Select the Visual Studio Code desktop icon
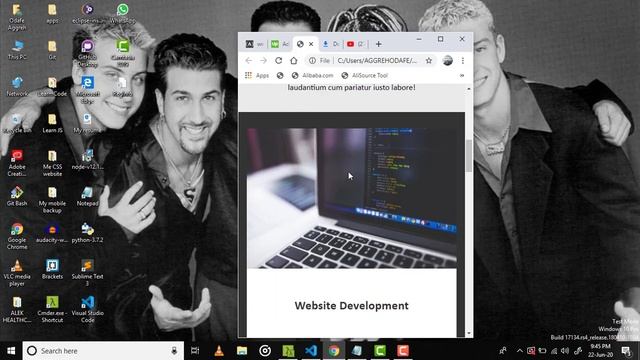 pos(87,309)
